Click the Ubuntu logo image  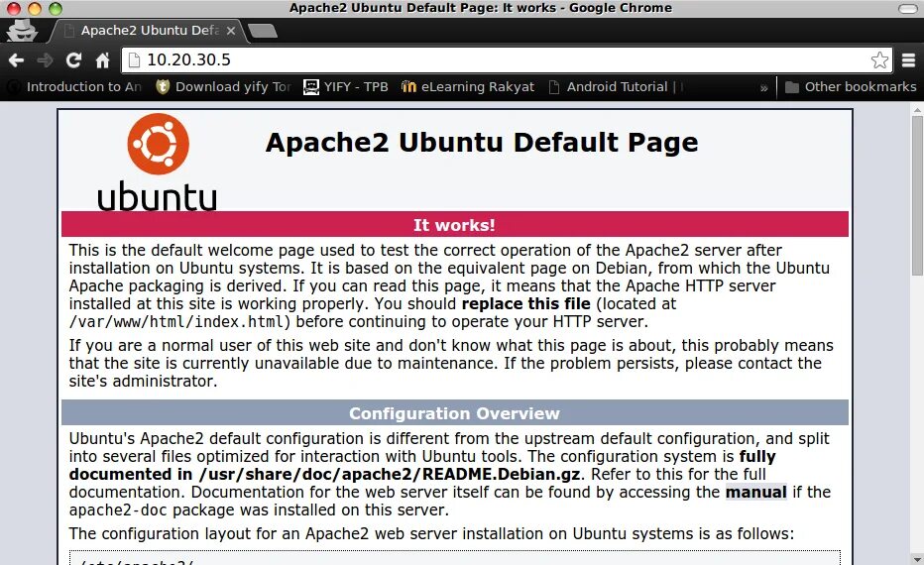click(158, 162)
